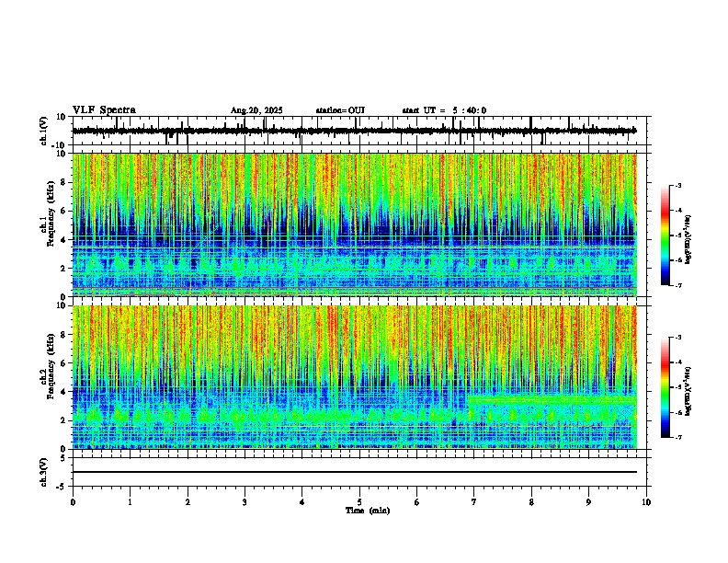Click the "VLF Spectra" plot title
The width and height of the screenshot is (728, 563).
(104, 110)
